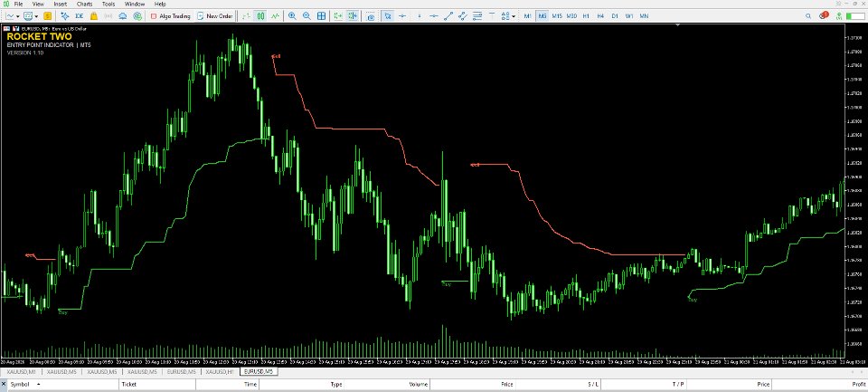
Task: Select the equidistant channel tool
Action: pyautogui.click(x=463, y=16)
